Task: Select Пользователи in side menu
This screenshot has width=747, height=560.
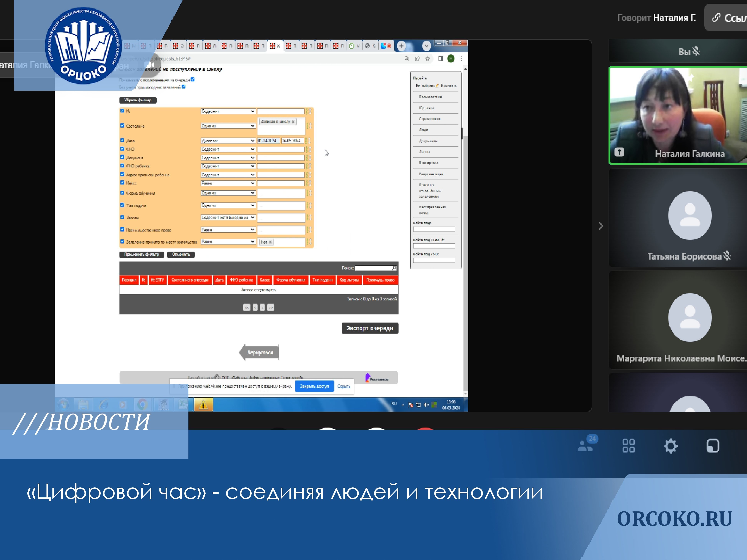Action: click(430, 97)
